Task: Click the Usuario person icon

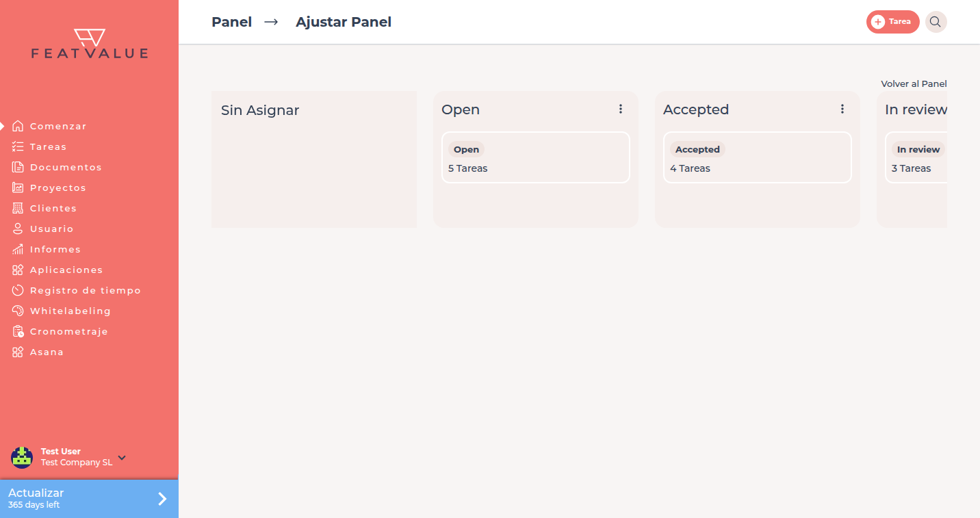Action: (18, 229)
